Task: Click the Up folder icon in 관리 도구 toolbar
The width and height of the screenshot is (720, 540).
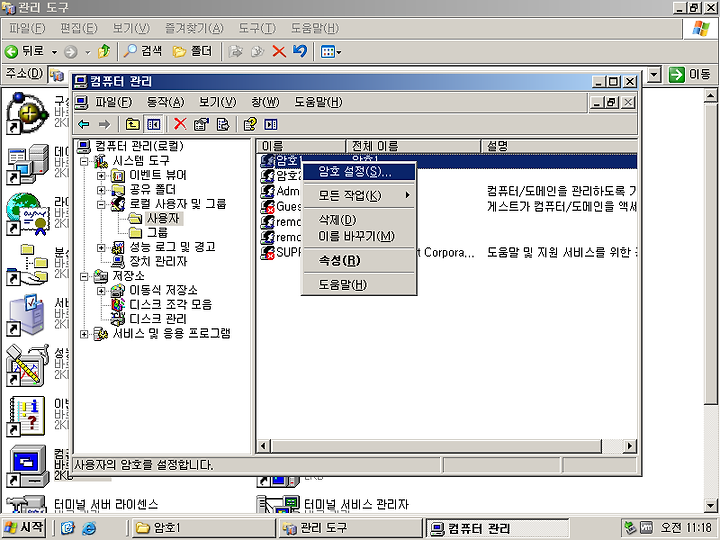Action: click(x=104, y=51)
